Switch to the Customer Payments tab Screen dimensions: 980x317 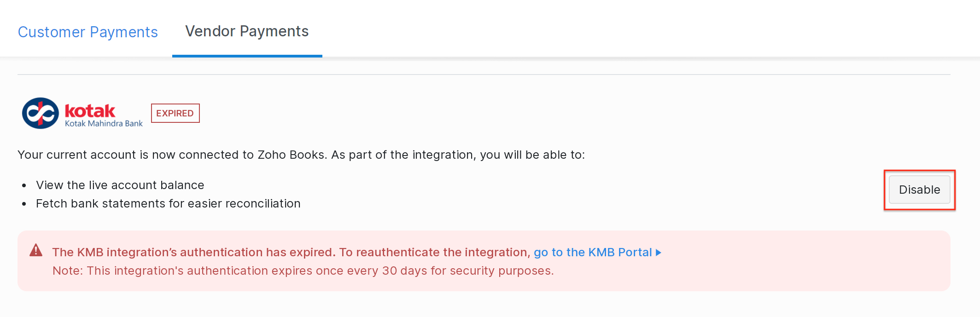click(x=87, y=32)
